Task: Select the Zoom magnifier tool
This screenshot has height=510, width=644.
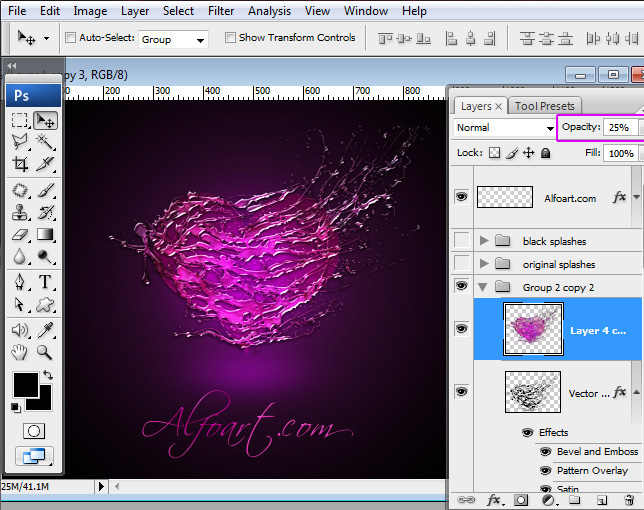Action: tap(46, 352)
